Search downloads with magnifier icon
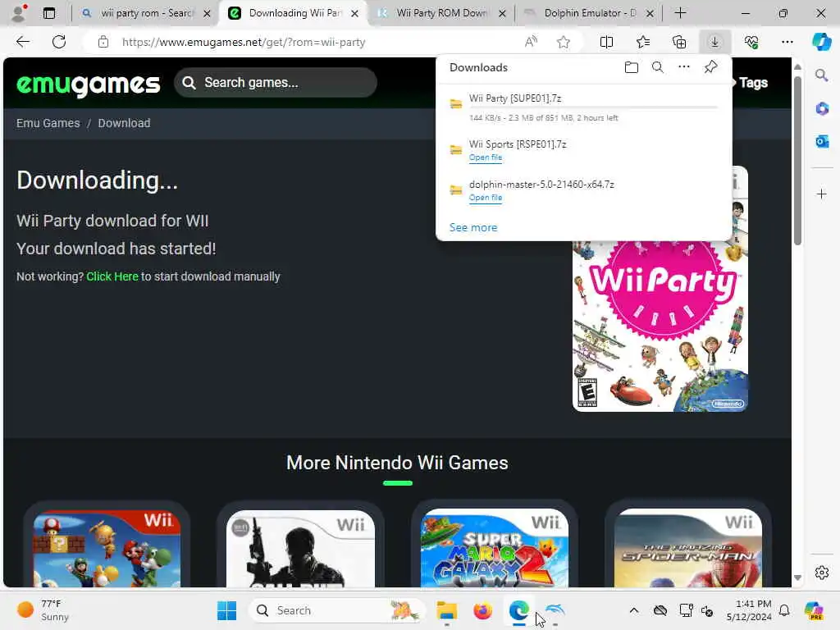The image size is (840, 630). (x=657, y=67)
